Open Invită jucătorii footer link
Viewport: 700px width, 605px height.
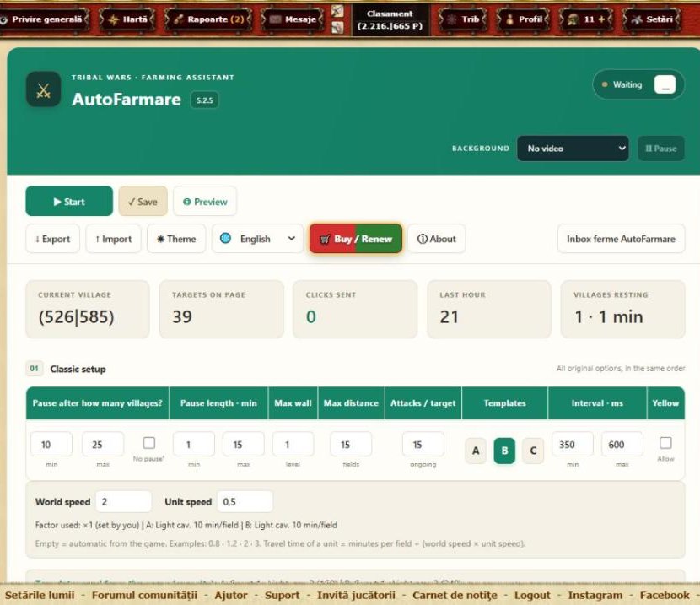(356, 595)
